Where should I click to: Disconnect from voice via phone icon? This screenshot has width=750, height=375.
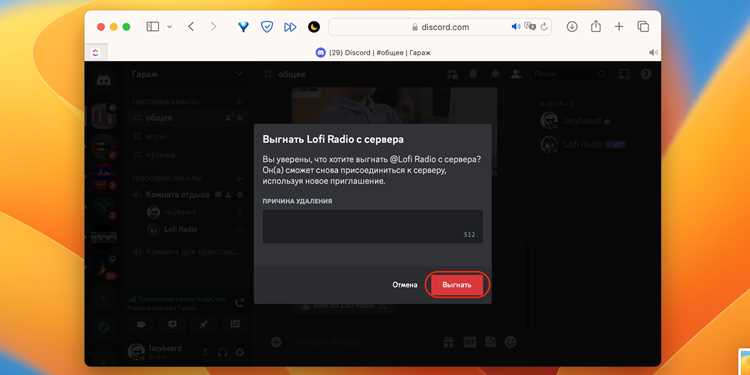[x=240, y=303]
